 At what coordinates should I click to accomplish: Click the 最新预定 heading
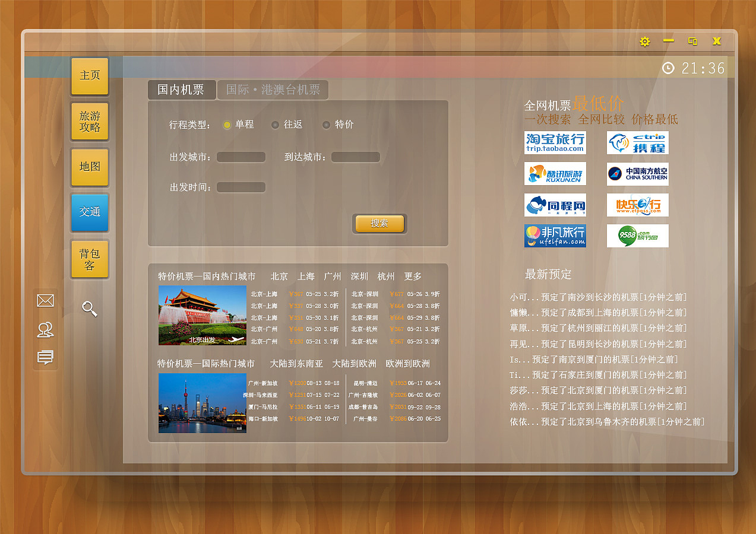click(548, 275)
